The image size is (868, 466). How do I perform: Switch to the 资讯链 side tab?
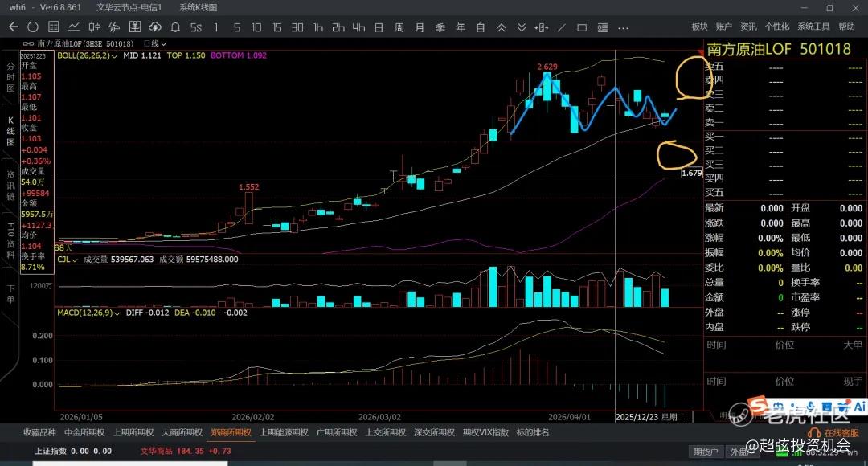(10, 186)
